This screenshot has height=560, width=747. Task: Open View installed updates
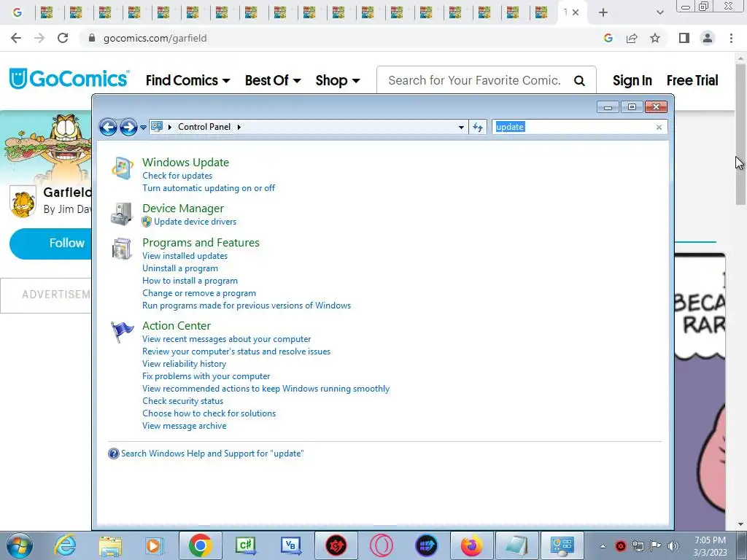(x=185, y=256)
